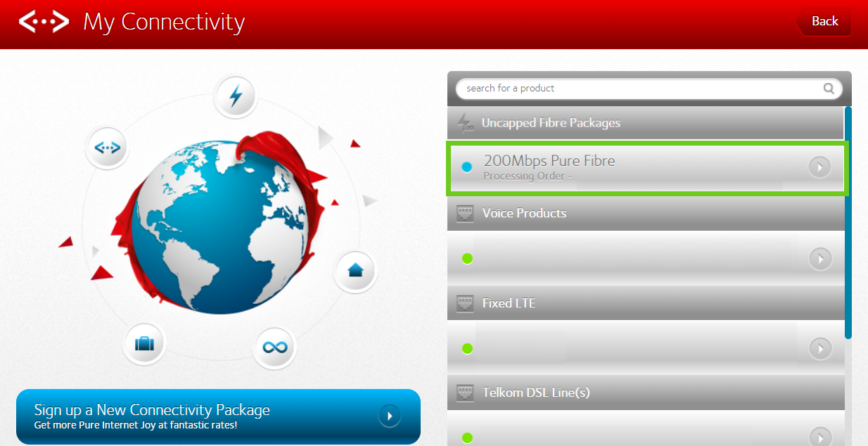868x446 pixels.
Task: Click the Back button
Action: pos(824,22)
